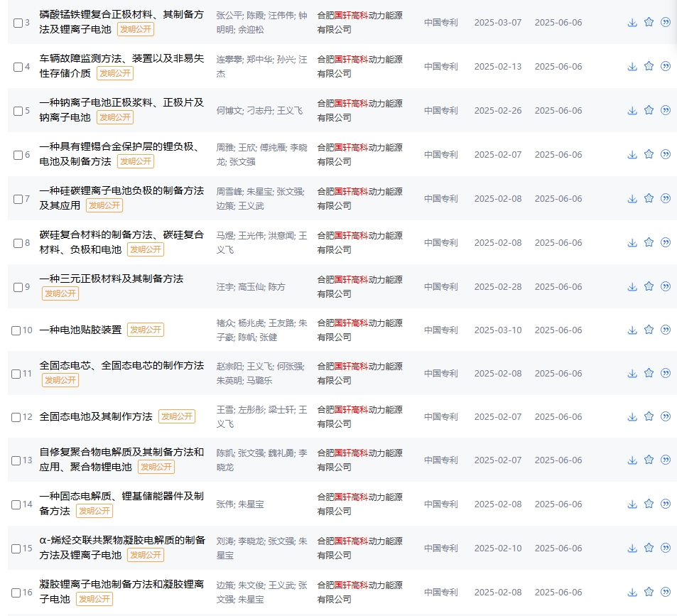This screenshot has height=616, width=677.
Task: Check the row 9 checkbox
Action: [x=18, y=287]
